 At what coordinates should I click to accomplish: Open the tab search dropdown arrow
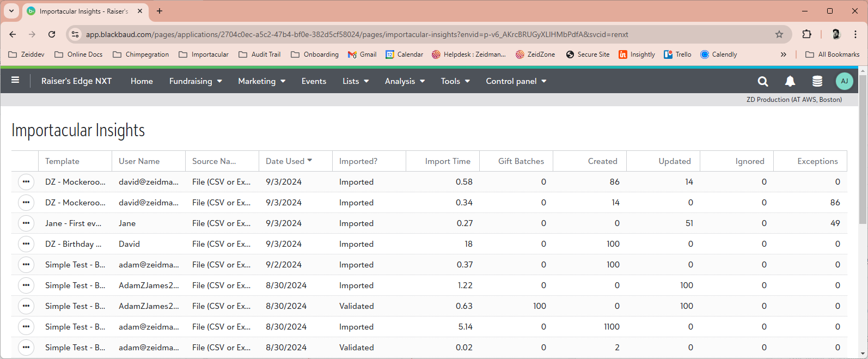11,11
